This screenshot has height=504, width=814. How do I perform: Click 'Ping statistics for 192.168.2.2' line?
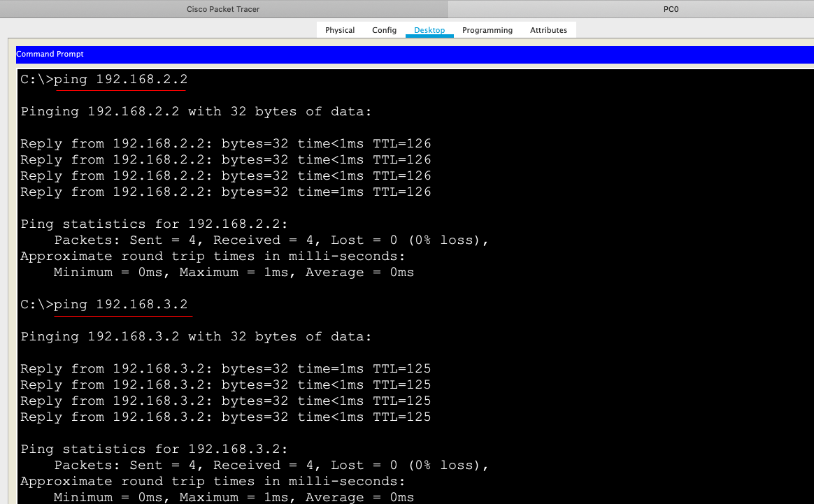click(154, 224)
